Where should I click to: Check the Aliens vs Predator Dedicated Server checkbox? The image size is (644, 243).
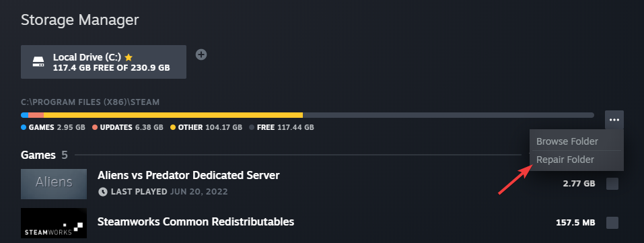click(612, 184)
